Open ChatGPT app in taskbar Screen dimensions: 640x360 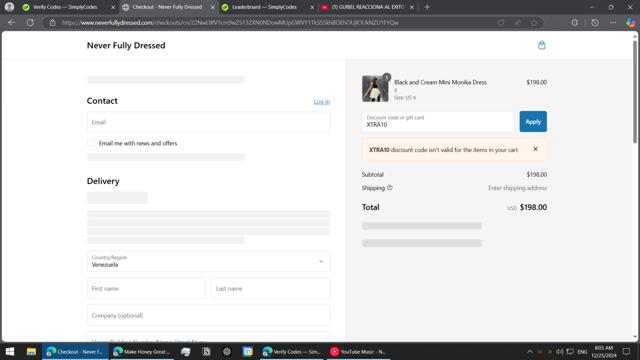coord(227,351)
